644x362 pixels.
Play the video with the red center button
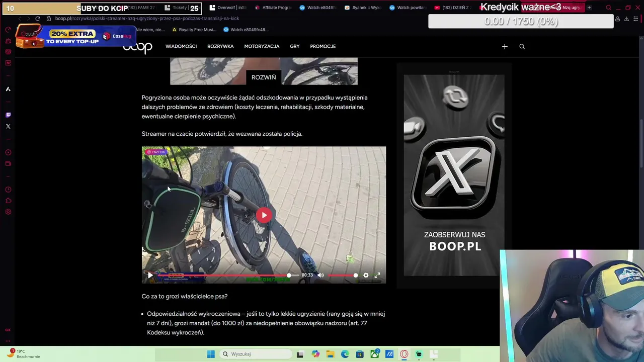264,215
